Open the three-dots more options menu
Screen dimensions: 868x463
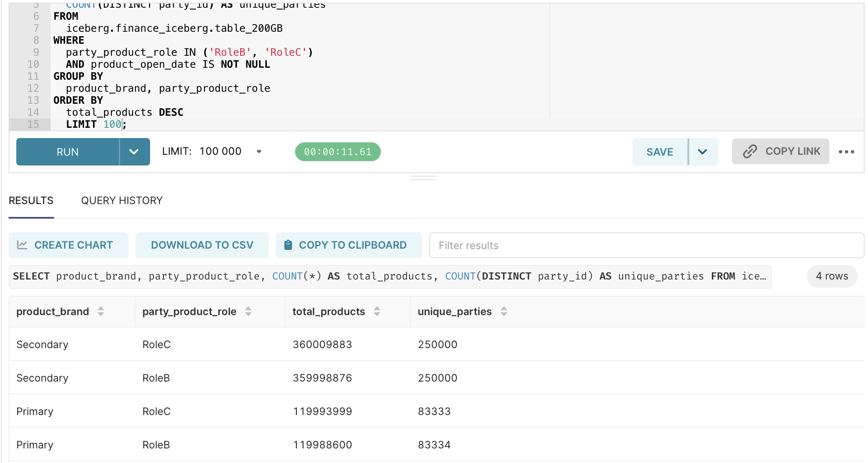[847, 152]
